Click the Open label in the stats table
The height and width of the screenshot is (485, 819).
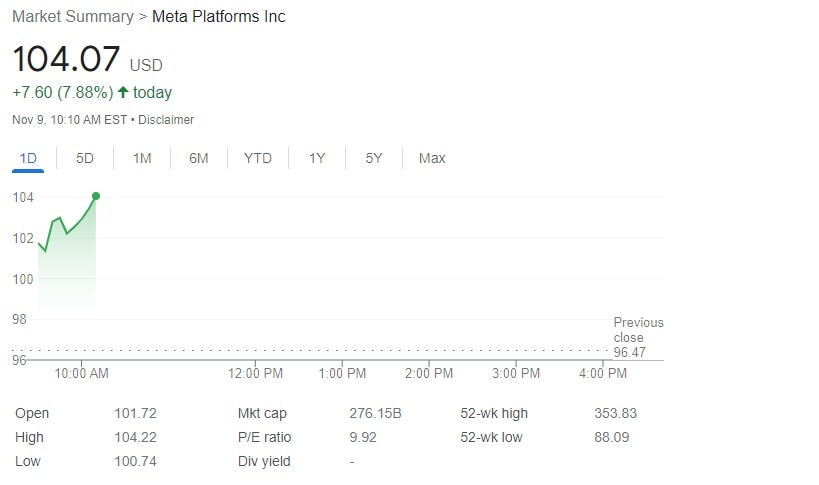coord(32,413)
